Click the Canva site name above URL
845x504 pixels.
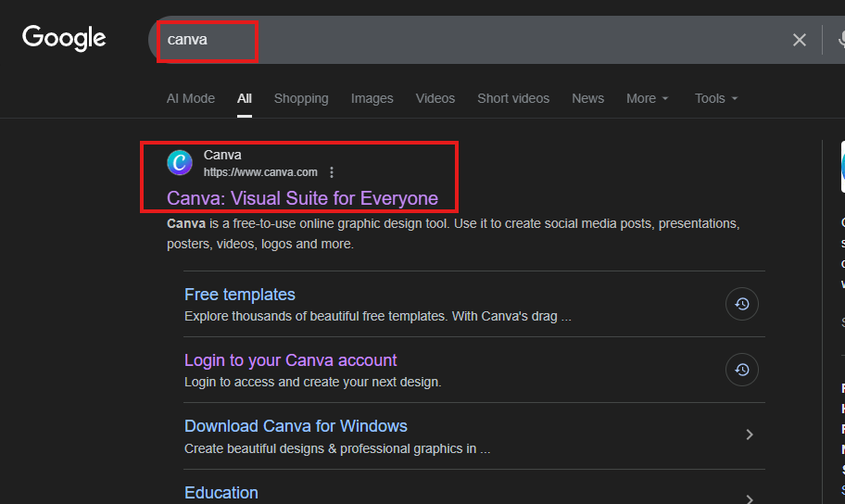coord(222,156)
